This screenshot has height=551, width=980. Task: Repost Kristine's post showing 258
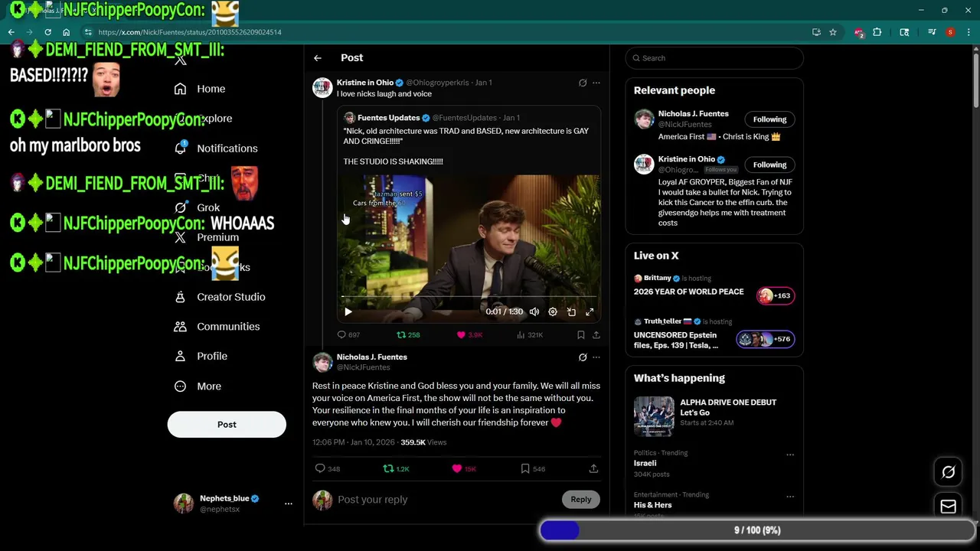tap(408, 334)
